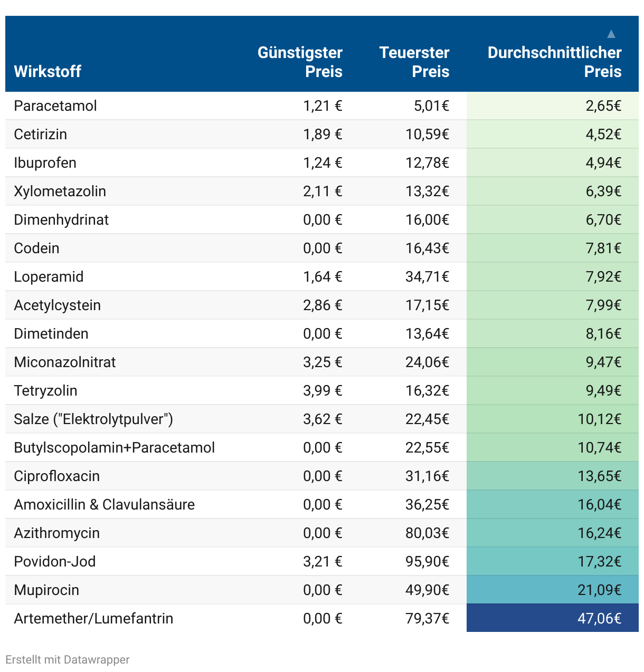The width and height of the screenshot is (644, 672).
Task: Click Azithromycin's highest price 80,03€
Action: pos(427,533)
